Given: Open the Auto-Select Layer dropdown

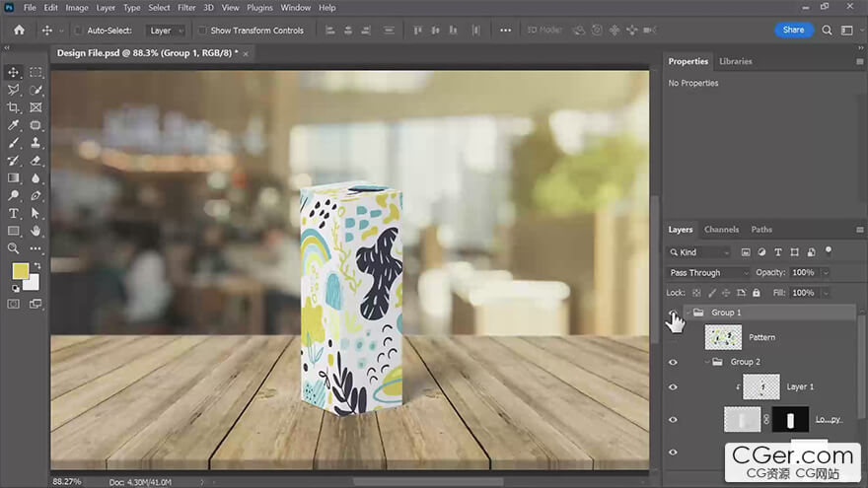Looking at the screenshot, I should (x=166, y=31).
